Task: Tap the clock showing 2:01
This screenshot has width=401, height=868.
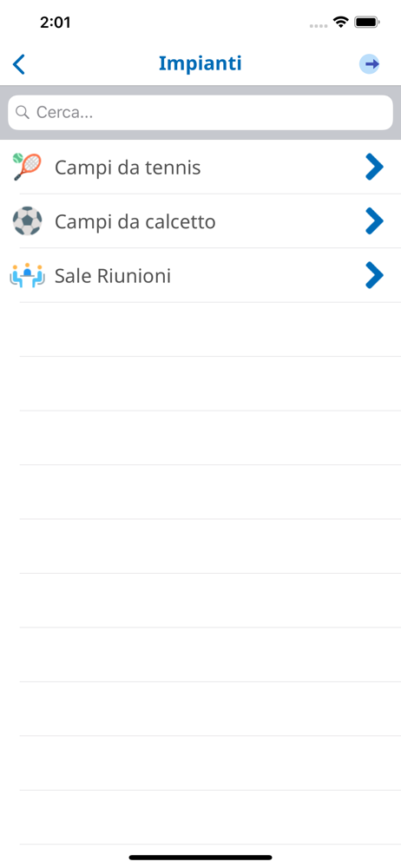Action: tap(56, 23)
